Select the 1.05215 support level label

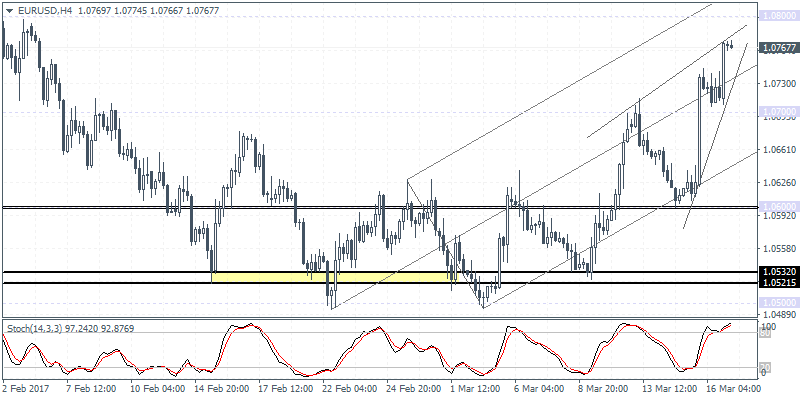click(778, 283)
